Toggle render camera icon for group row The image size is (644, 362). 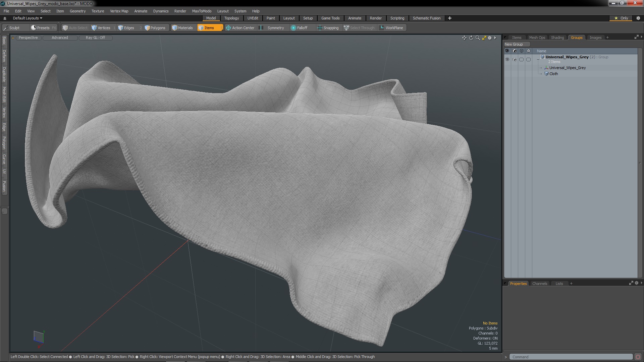coord(515,59)
